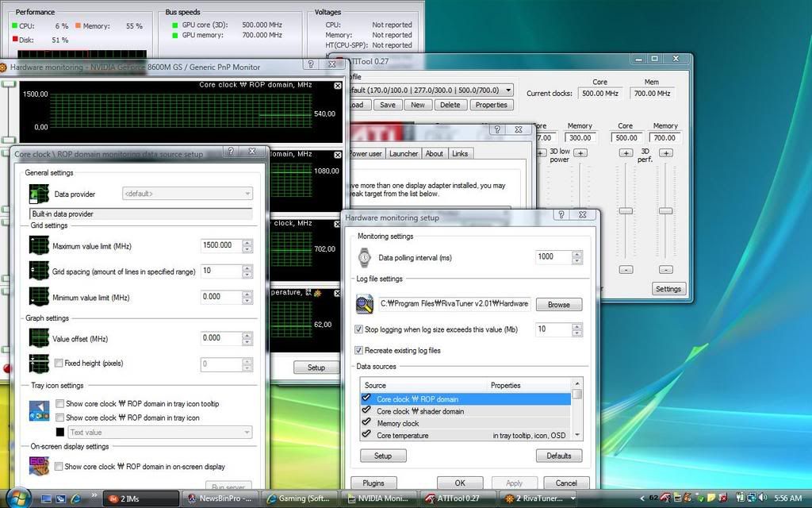
Task: Click Data polling interval spinner arrows
Action: coord(577,257)
